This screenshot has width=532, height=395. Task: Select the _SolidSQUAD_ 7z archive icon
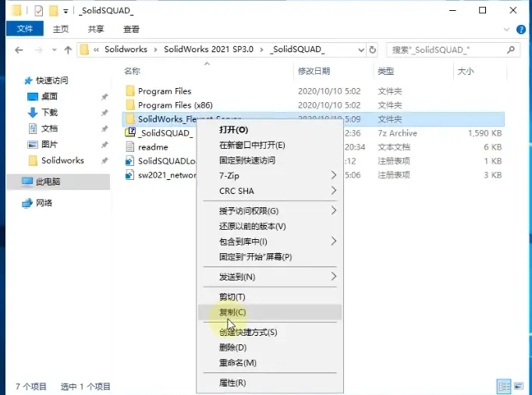coord(130,132)
